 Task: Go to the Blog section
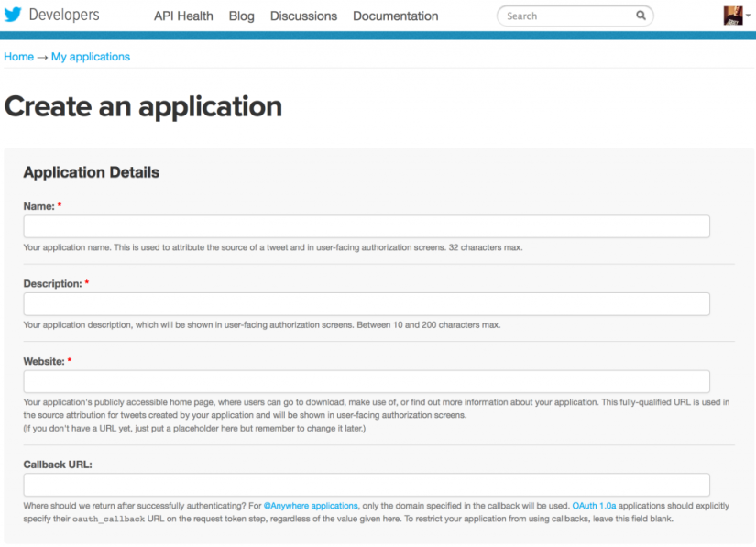point(241,16)
